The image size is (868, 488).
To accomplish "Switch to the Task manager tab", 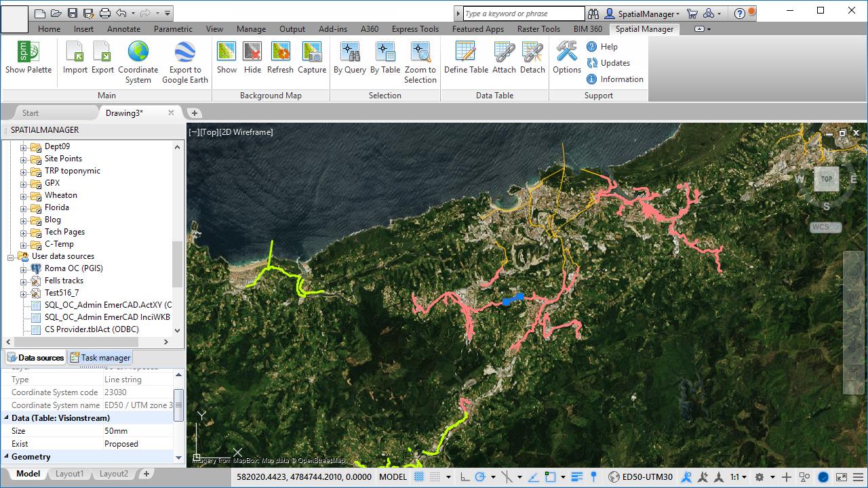I will pyautogui.click(x=100, y=357).
